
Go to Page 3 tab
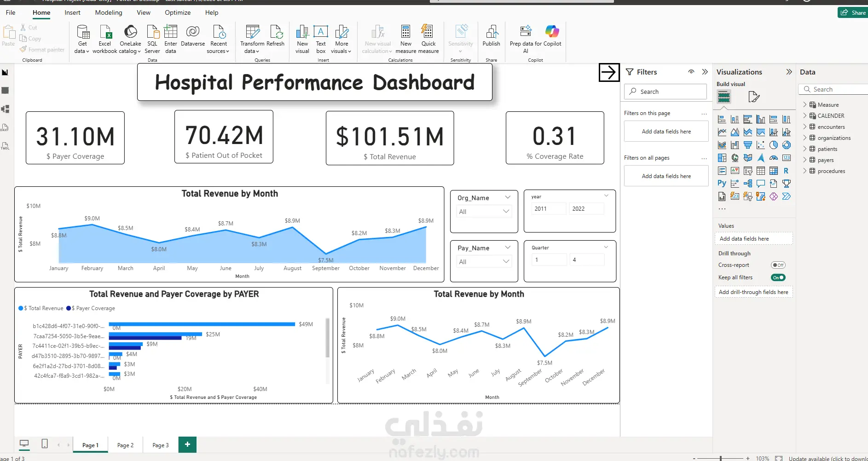[x=160, y=445]
